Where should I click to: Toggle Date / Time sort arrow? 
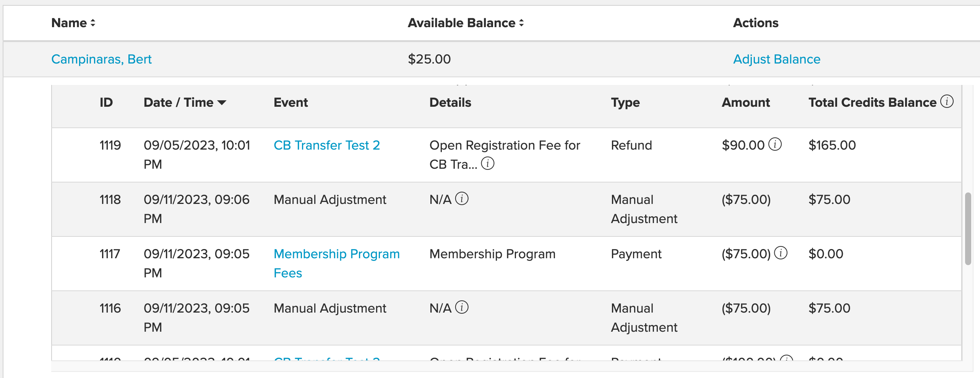[222, 103]
